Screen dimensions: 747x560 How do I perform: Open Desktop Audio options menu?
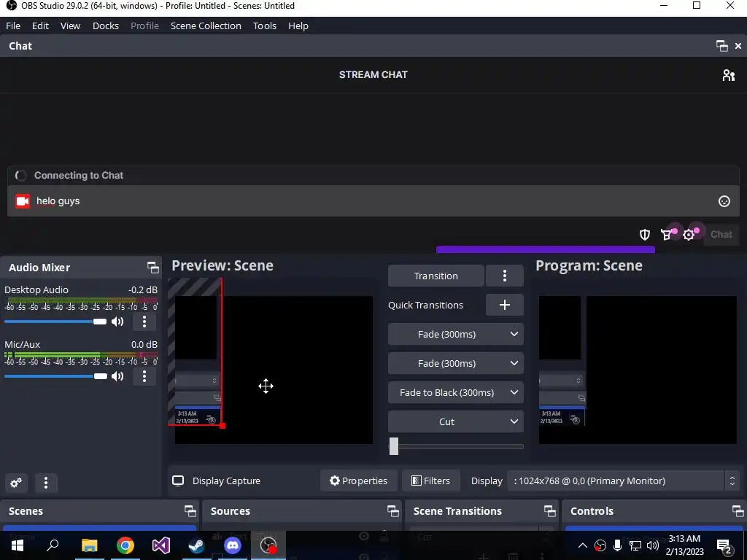[144, 322]
